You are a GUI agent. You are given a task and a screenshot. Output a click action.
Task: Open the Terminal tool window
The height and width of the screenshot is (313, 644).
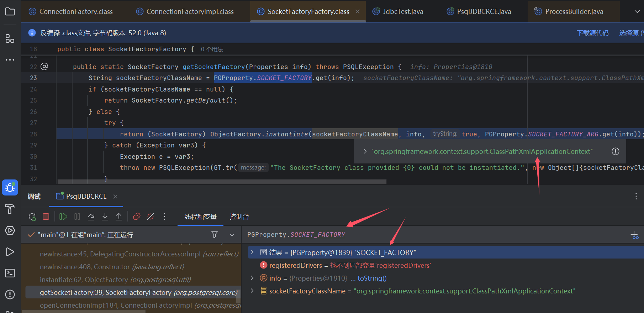tap(10, 273)
